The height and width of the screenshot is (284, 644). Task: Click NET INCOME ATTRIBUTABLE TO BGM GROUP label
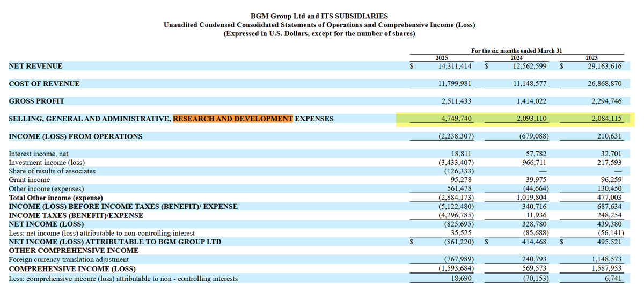(115, 242)
